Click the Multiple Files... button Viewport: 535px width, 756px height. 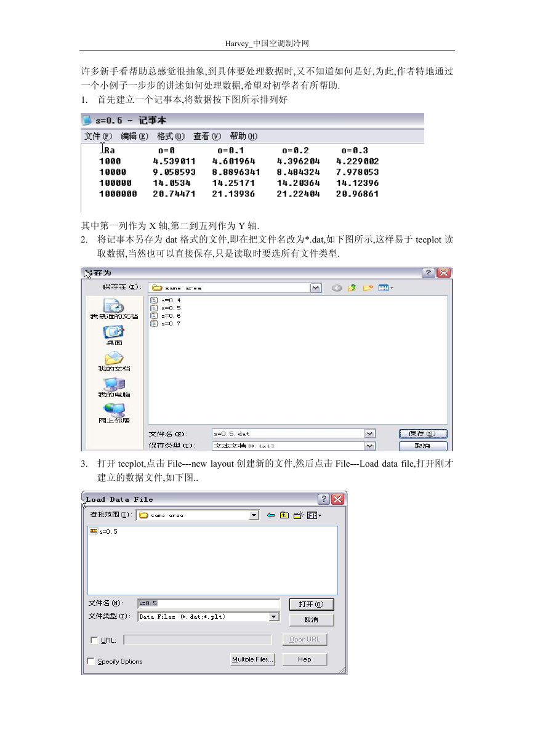(252, 659)
